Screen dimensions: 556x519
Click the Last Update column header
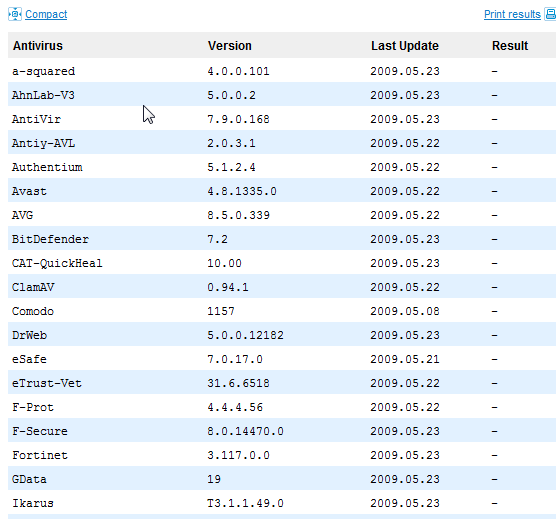pyautogui.click(x=405, y=46)
